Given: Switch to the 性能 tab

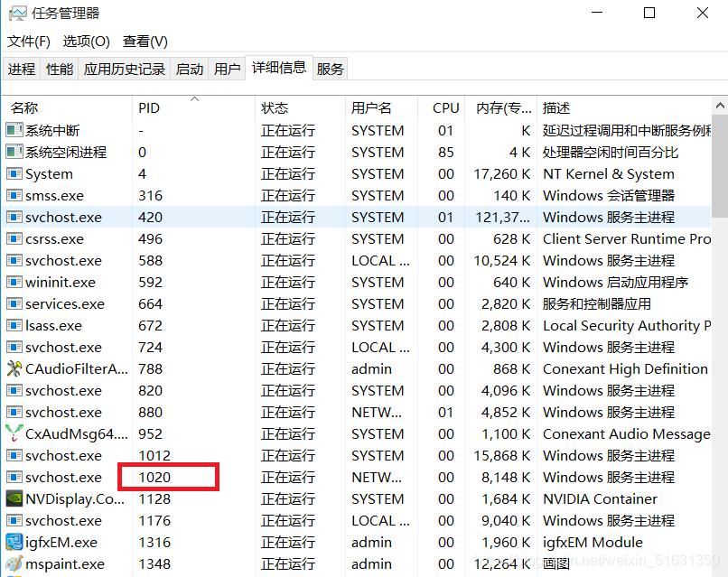Looking at the screenshot, I should click(x=60, y=70).
